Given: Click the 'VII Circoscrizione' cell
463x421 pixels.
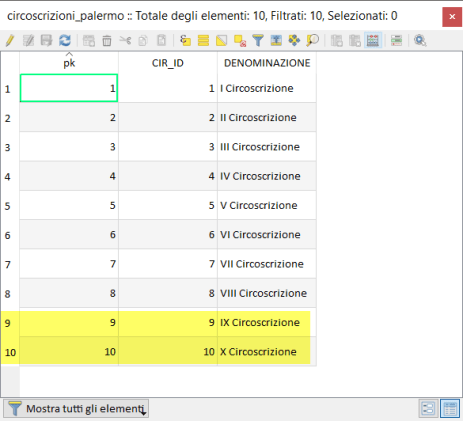Looking at the screenshot, I should point(267,264).
